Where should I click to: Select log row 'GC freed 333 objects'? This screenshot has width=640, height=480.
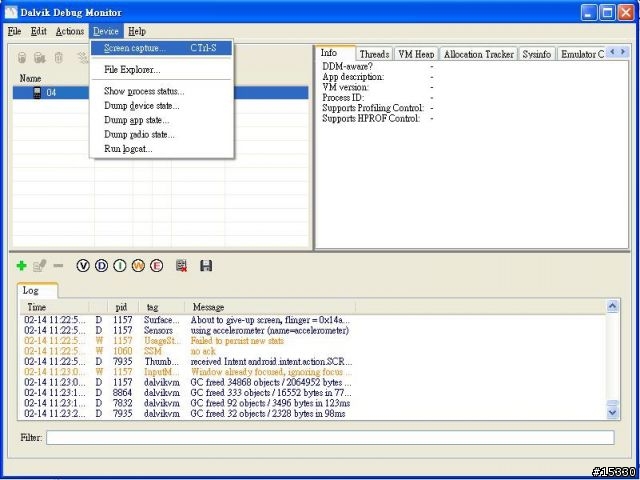click(x=313, y=393)
